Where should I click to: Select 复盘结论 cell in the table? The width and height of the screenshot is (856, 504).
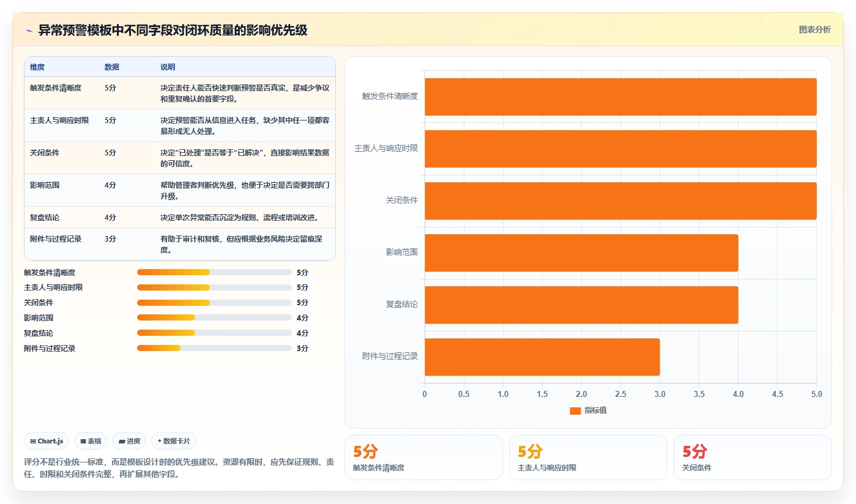click(45, 218)
